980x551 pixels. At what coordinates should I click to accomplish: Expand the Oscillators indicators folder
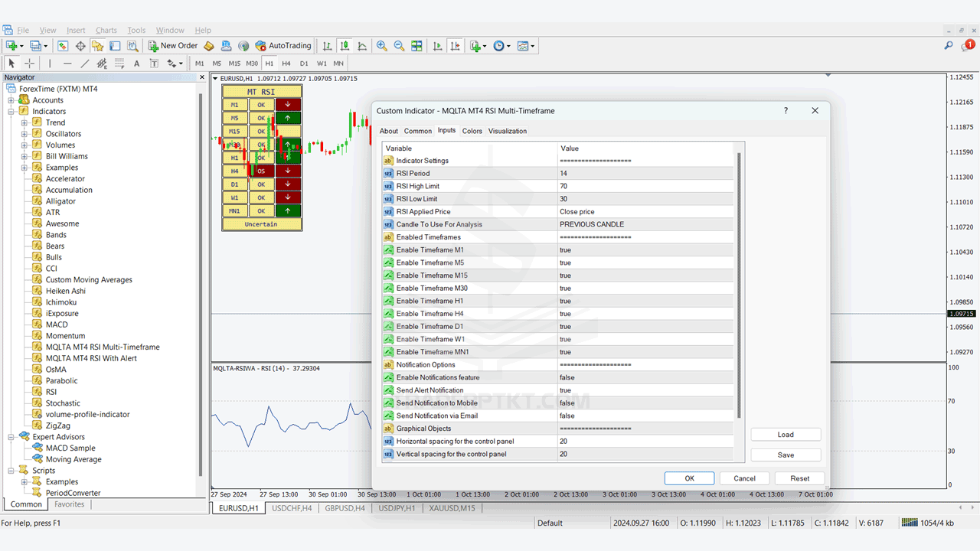pyautogui.click(x=24, y=134)
